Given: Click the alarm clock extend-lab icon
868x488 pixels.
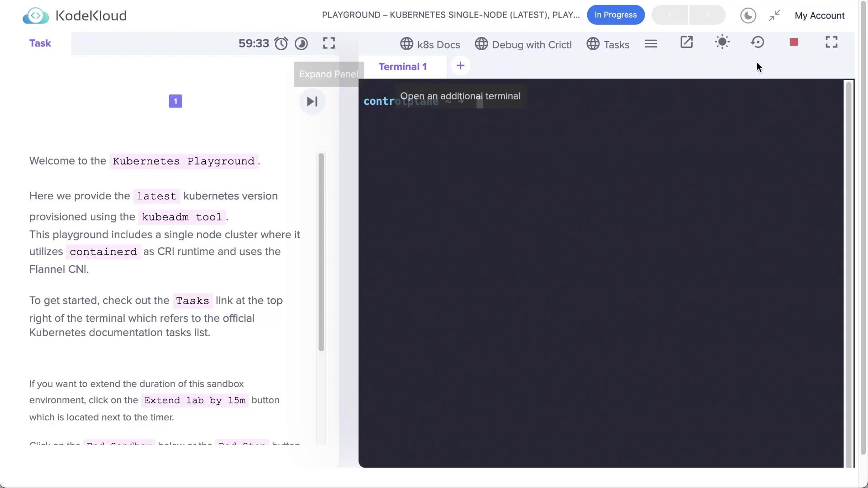Looking at the screenshot, I should point(281,43).
